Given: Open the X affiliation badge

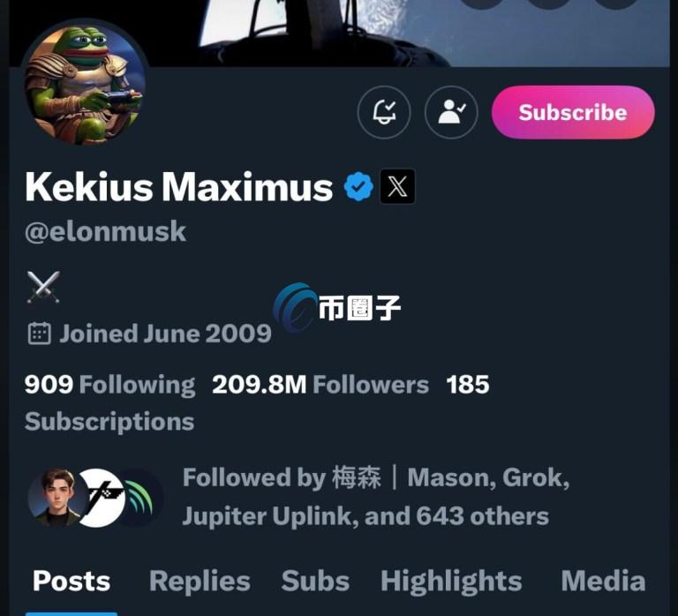Looking at the screenshot, I should coord(397,186).
